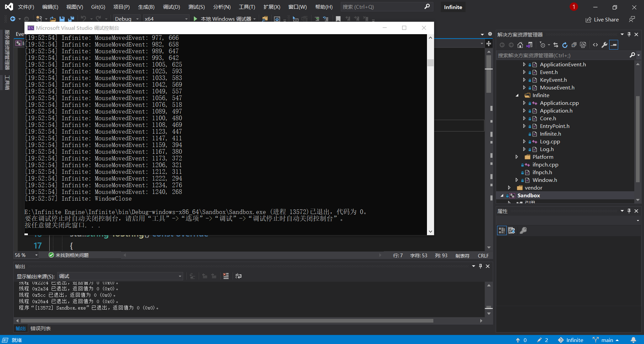The image size is (644, 344).
Task: Click the red notifications badge showing 1
Action: (x=574, y=7)
